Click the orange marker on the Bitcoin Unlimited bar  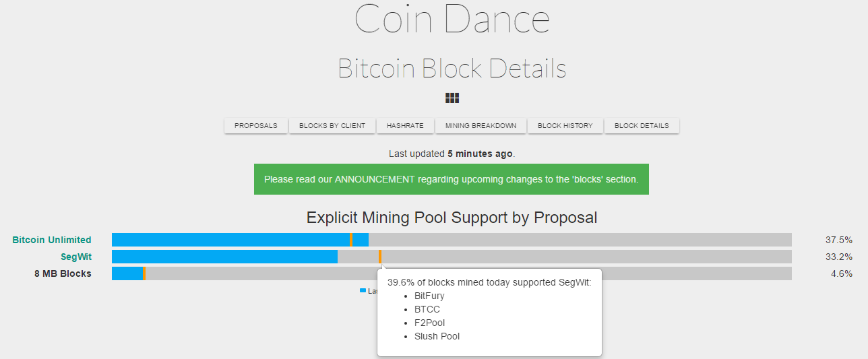point(351,240)
